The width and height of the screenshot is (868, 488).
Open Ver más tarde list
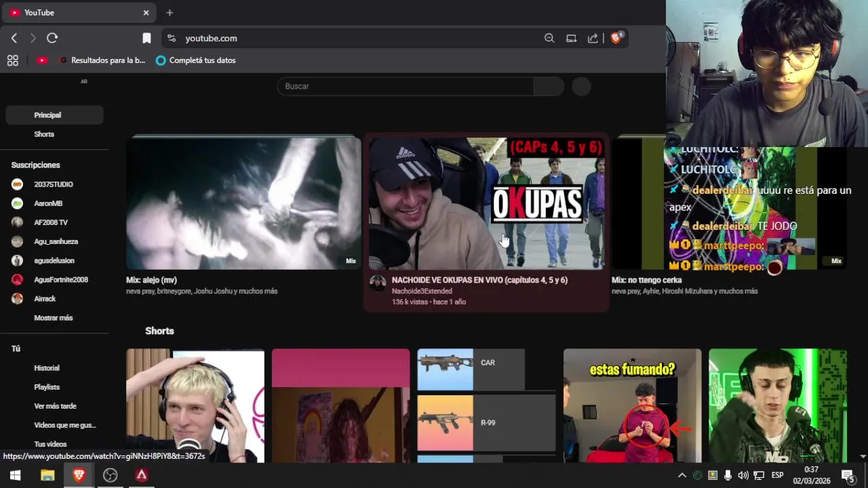tap(54, 406)
